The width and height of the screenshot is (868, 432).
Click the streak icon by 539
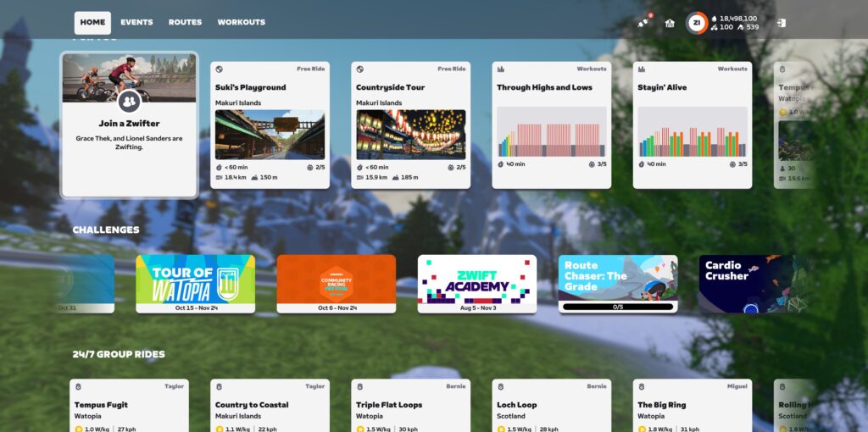point(741,27)
